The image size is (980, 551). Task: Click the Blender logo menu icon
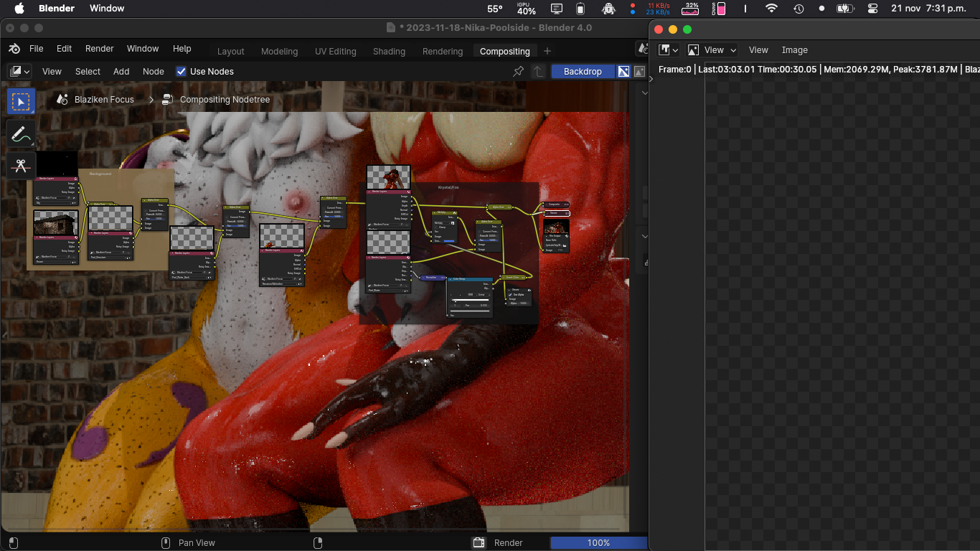pyautogui.click(x=14, y=49)
